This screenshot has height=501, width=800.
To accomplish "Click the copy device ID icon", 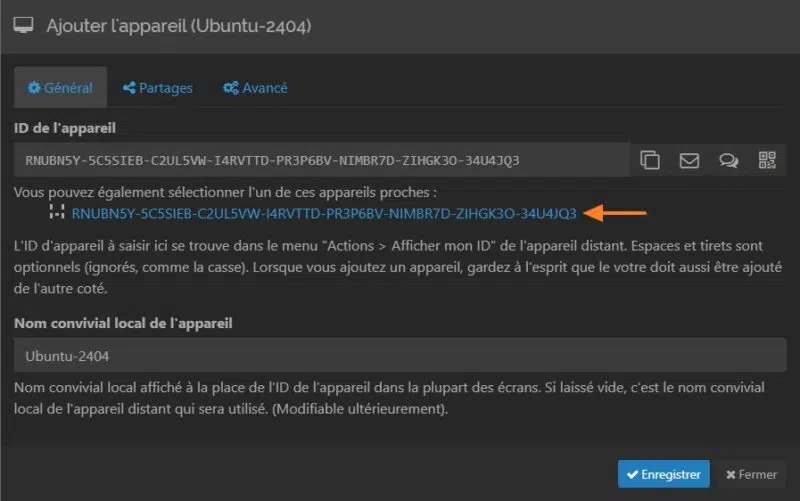I will (x=650, y=160).
